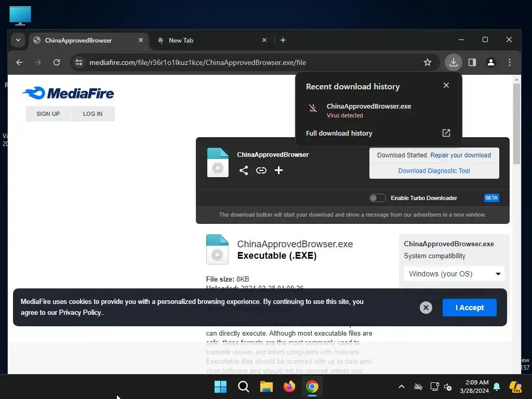Open taskbar Search
532x399 pixels.
point(244,387)
